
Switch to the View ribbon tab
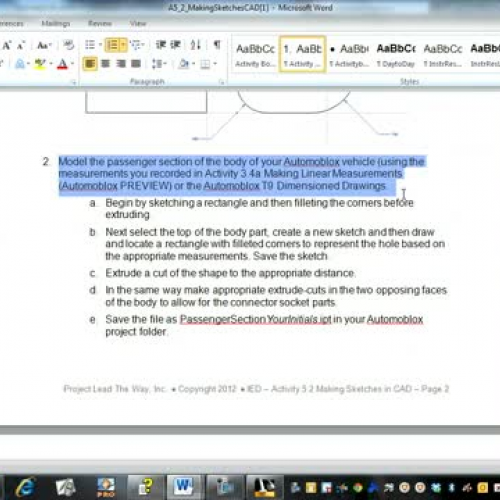tap(138, 23)
